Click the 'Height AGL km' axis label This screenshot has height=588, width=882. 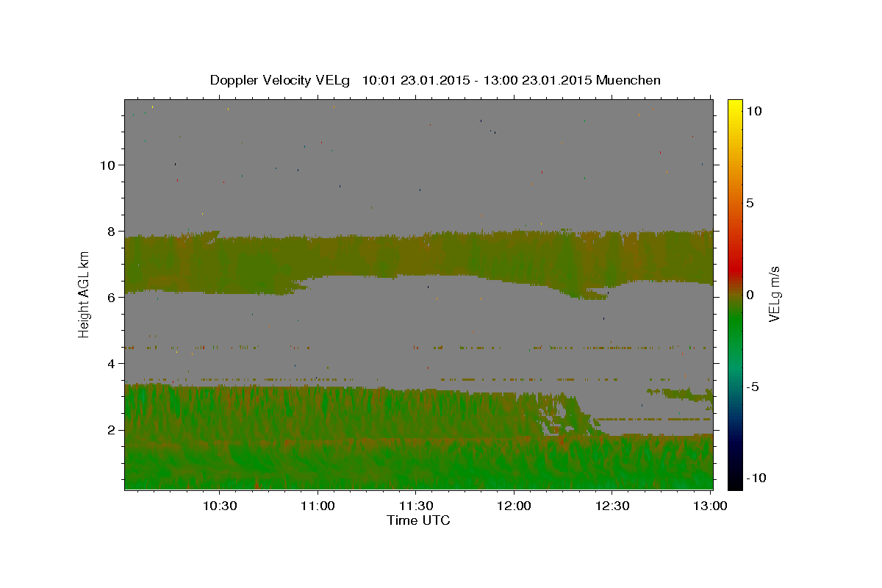[85, 294]
